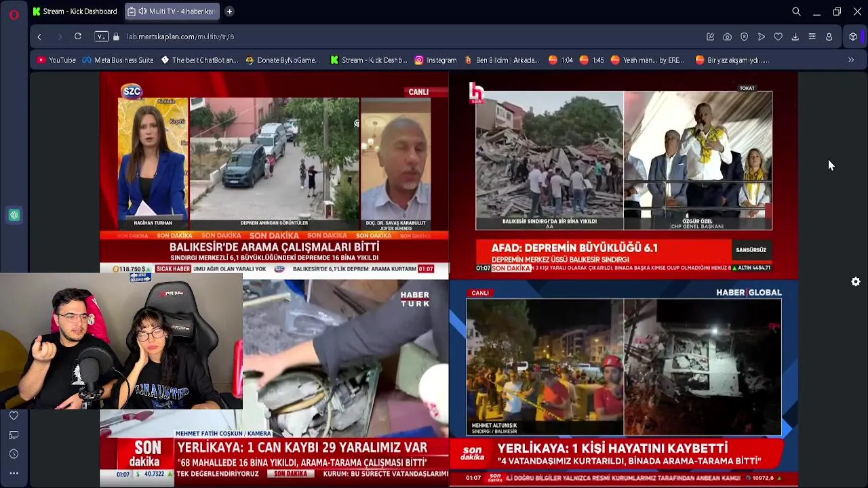Expand hidden bookmarks with double chevron
This screenshot has width=868, height=488.
click(x=851, y=60)
